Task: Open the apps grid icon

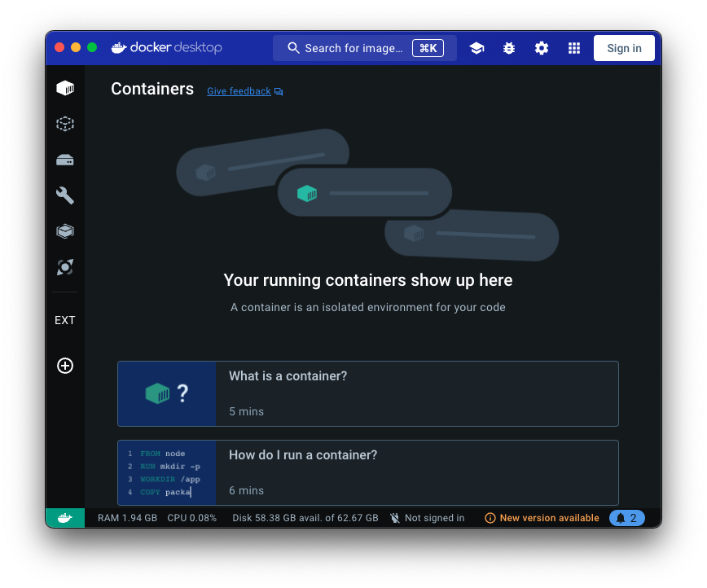Action: [x=574, y=48]
